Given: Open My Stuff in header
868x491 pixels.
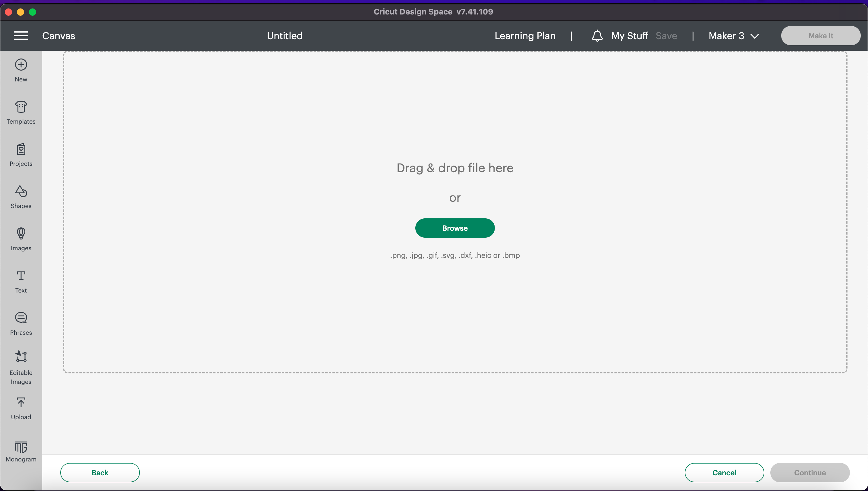Looking at the screenshot, I should click(629, 36).
